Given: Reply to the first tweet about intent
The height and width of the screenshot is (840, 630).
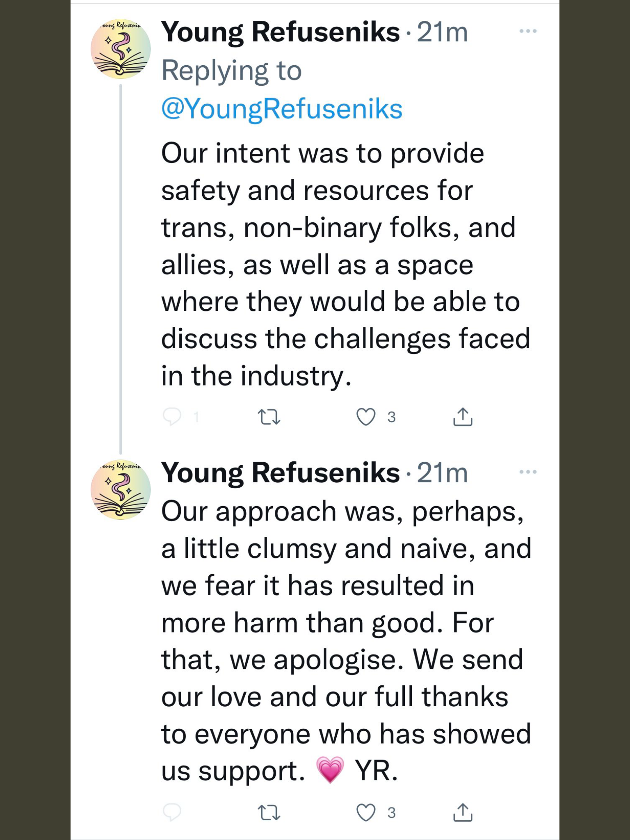Looking at the screenshot, I should 172,417.
